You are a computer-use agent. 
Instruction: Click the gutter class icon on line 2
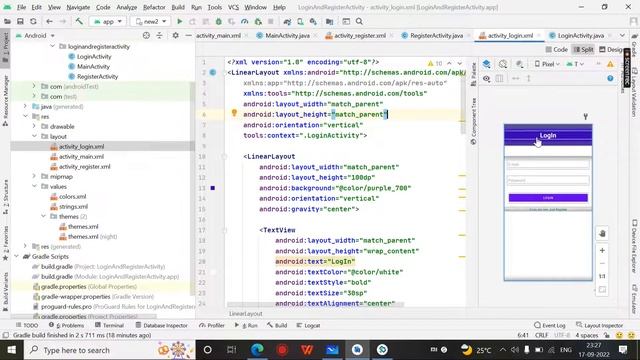[x=213, y=73]
